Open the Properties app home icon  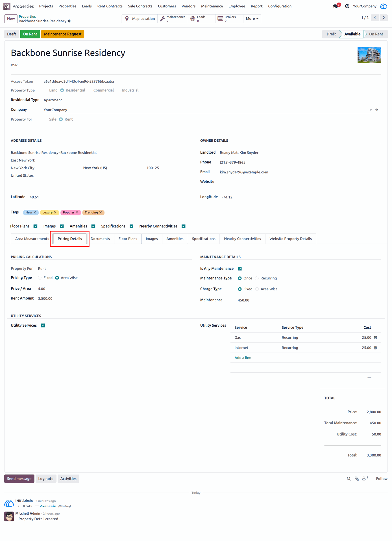[7, 6]
